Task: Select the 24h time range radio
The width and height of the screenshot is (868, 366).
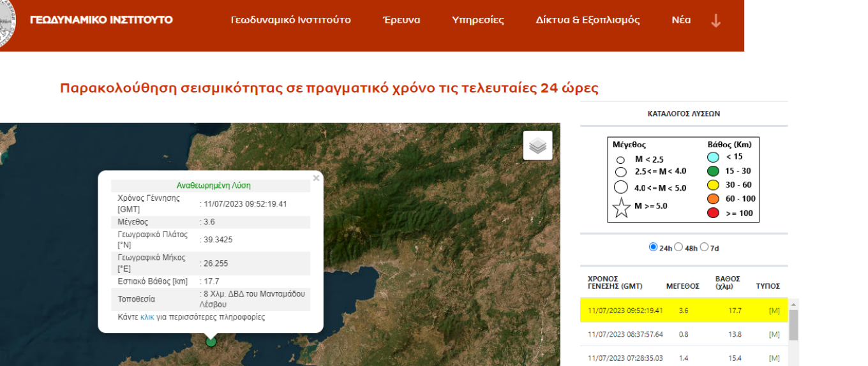Action: [x=653, y=247]
